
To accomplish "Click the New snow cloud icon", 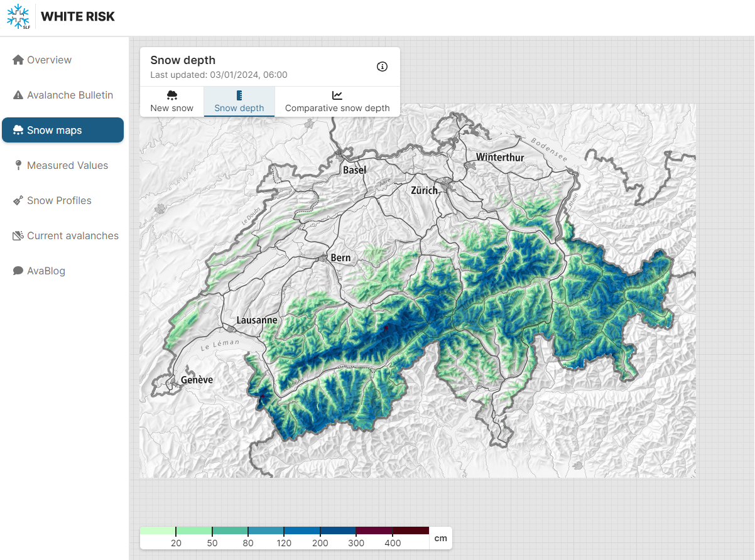I will [172, 95].
